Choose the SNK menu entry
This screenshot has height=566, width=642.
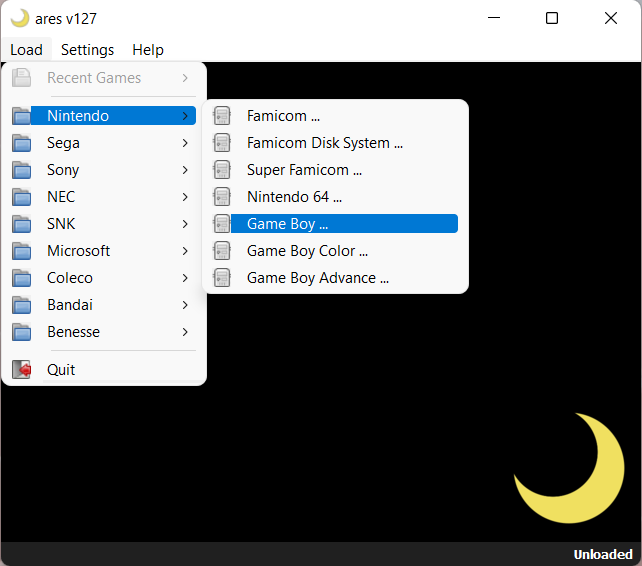click(x=104, y=224)
